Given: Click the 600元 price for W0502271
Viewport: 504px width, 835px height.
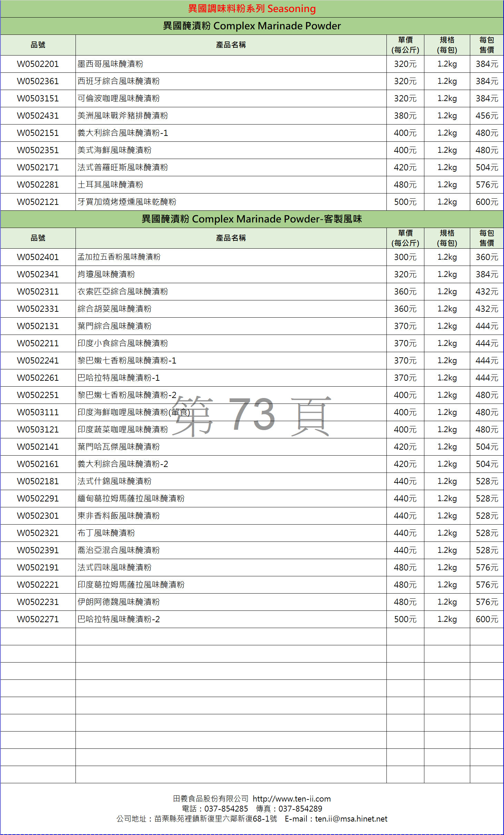Looking at the screenshot, I should pyautogui.click(x=487, y=619).
